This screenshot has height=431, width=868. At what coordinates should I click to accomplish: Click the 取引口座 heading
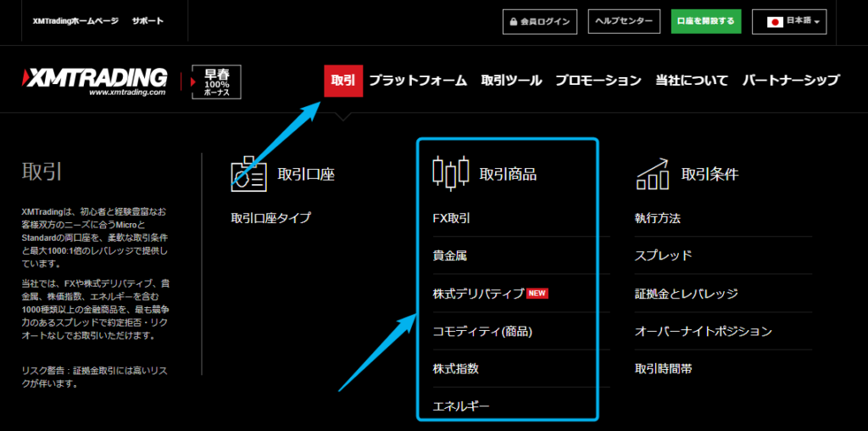tap(306, 175)
